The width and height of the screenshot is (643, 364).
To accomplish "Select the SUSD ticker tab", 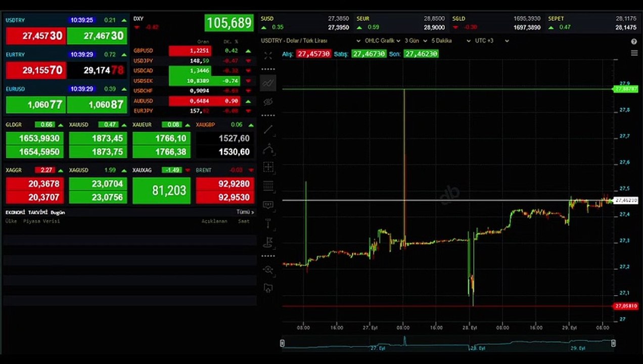I will click(x=305, y=23).
